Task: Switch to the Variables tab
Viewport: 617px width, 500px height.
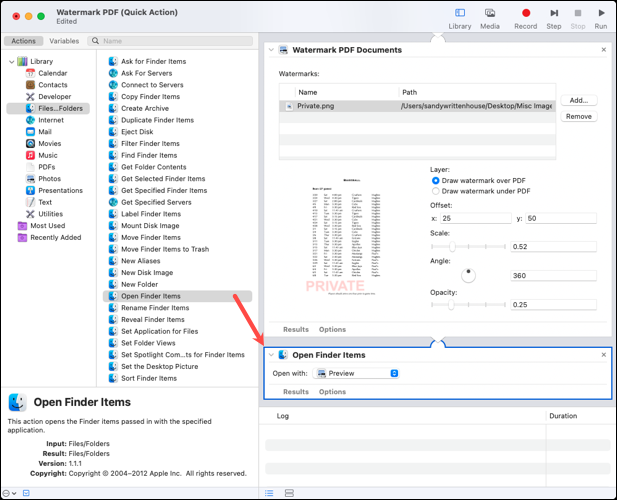Action: [x=64, y=41]
